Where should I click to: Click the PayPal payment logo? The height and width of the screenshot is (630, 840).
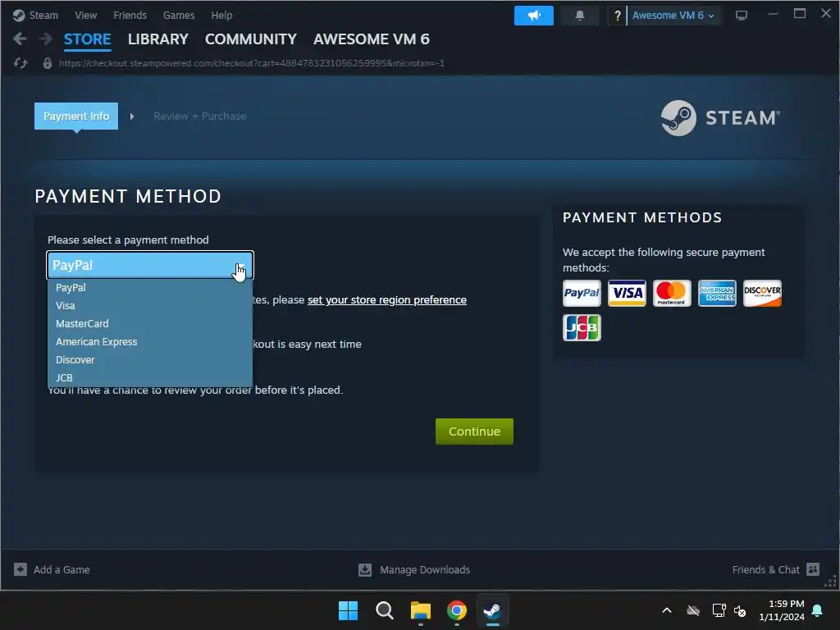tap(582, 293)
